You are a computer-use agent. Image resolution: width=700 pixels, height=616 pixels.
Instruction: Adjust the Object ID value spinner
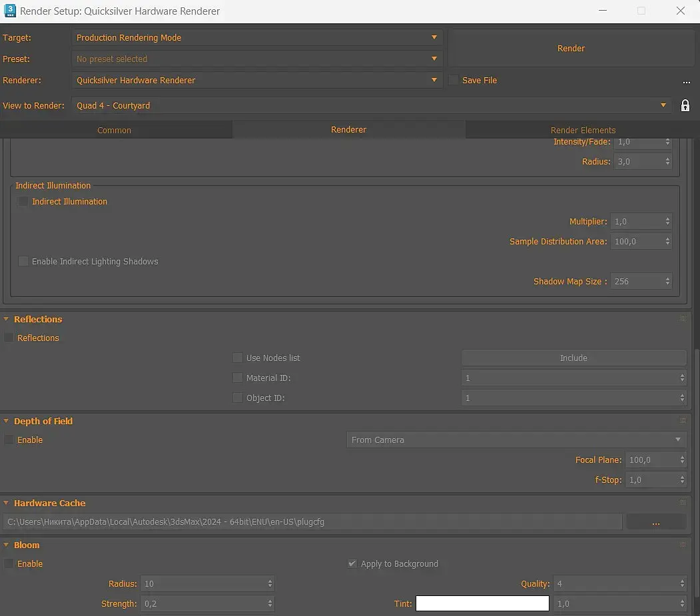tap(682, 398)
